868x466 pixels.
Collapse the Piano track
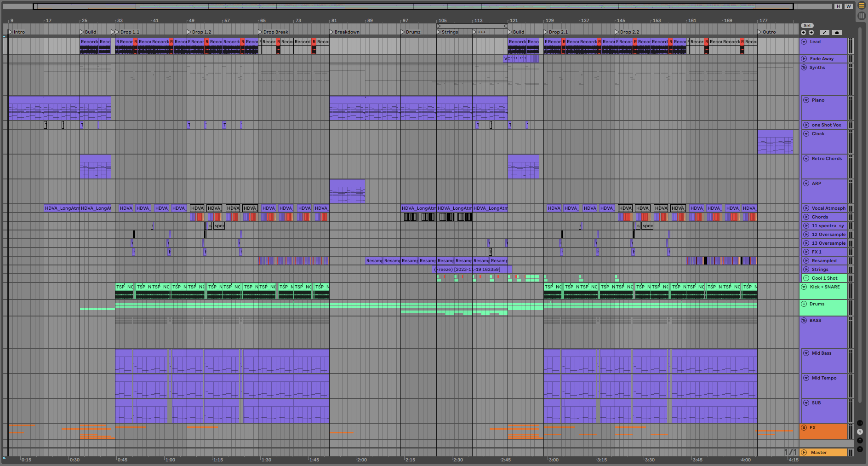(806, 100)
